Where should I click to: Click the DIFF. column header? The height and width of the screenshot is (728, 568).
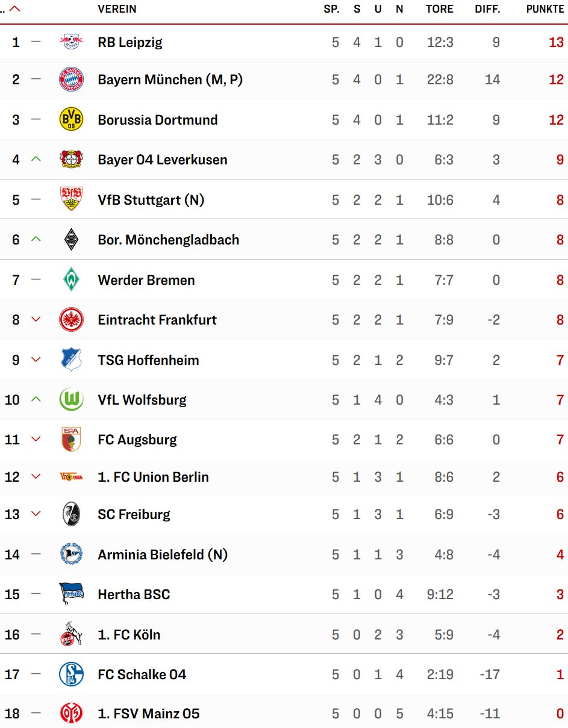pyautogui.click(x=487, y=9)
